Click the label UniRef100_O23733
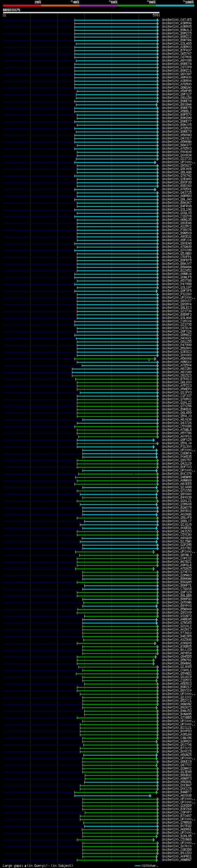 point(177,159)
